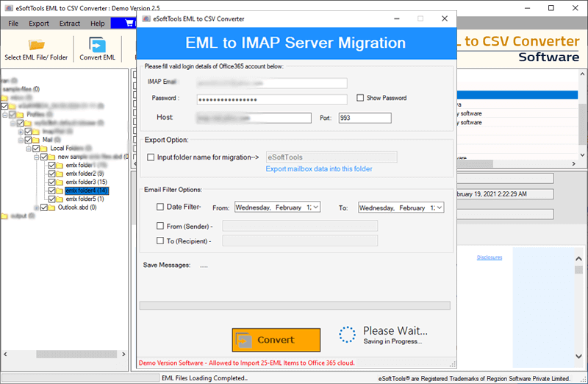Click Outlook.sbd folder icon
Image resolution: width=588 pixels, height=384 pixels.
[51, 207]
